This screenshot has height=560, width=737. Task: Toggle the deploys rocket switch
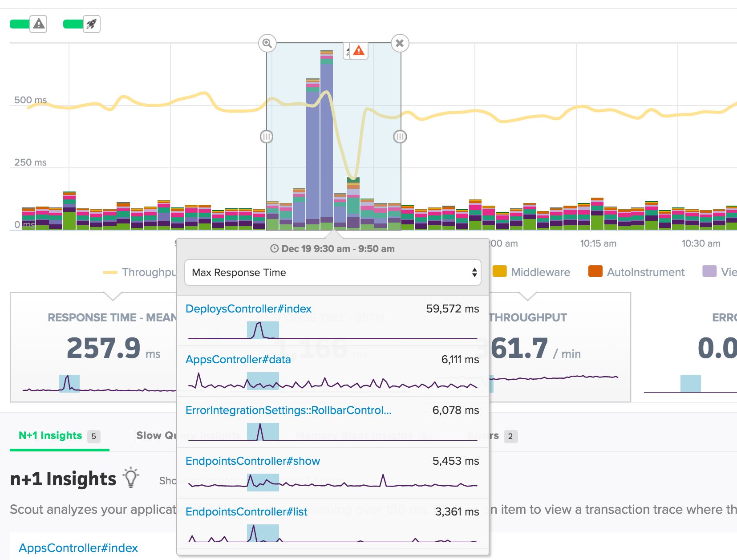click(82, 24)
